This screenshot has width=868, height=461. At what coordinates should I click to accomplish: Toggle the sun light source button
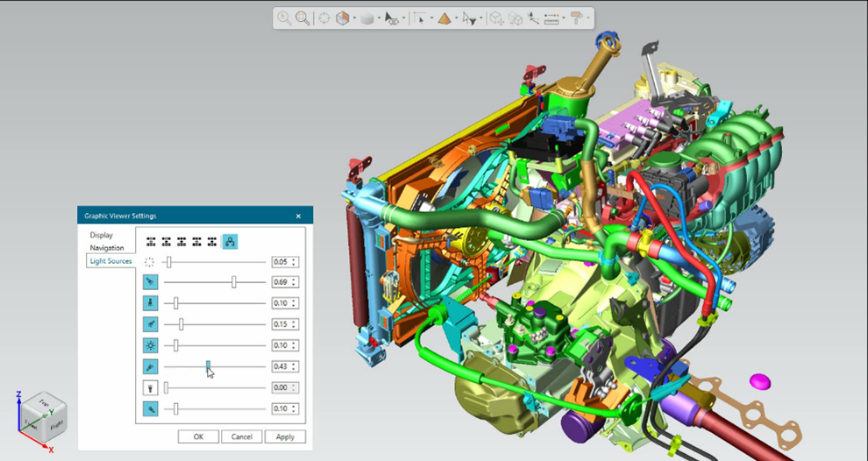click(x=151, y=345)
